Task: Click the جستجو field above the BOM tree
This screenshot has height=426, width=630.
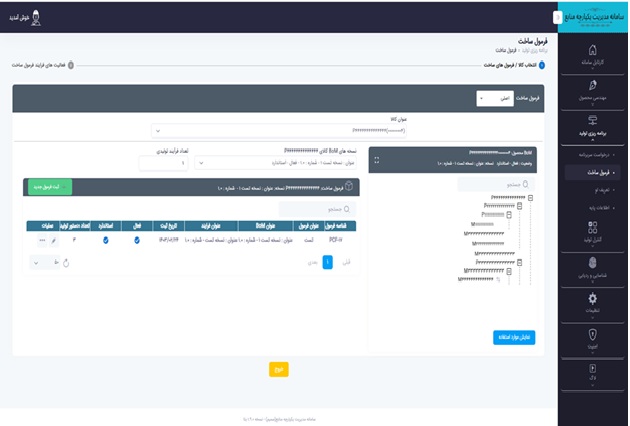Action: click(496, 184)
